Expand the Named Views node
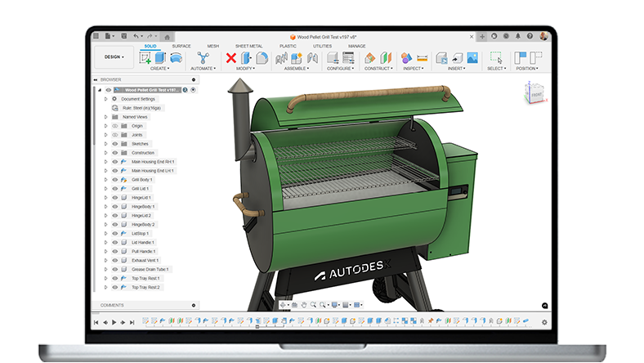The height and width of the screenshot is (363, 644). pyautogui.click(x=106, y=117)
